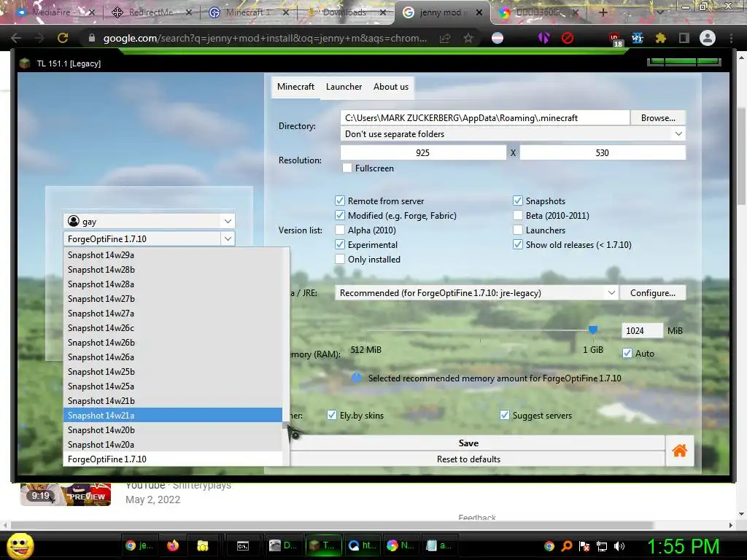The width and height of the screenshot is (747, 560).
Task: Click the purple shield extension icon
Action: (x=544, y=38)
